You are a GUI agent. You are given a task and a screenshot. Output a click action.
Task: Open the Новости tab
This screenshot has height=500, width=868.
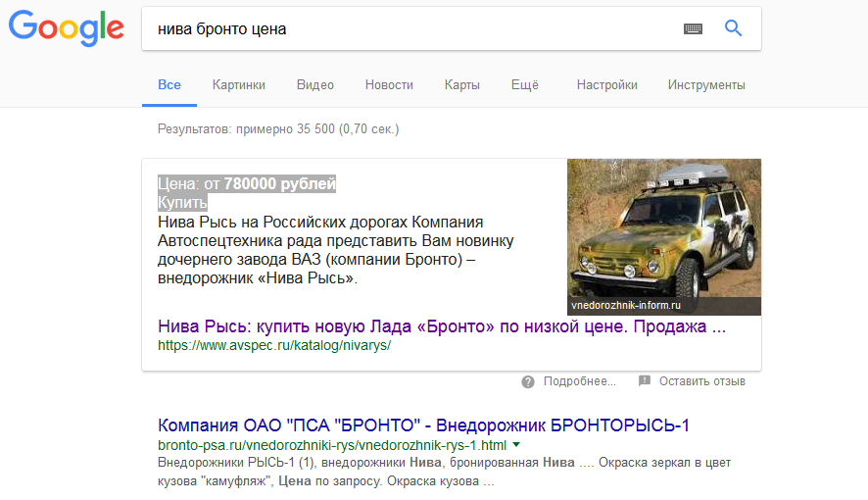[x=389, y=84]
